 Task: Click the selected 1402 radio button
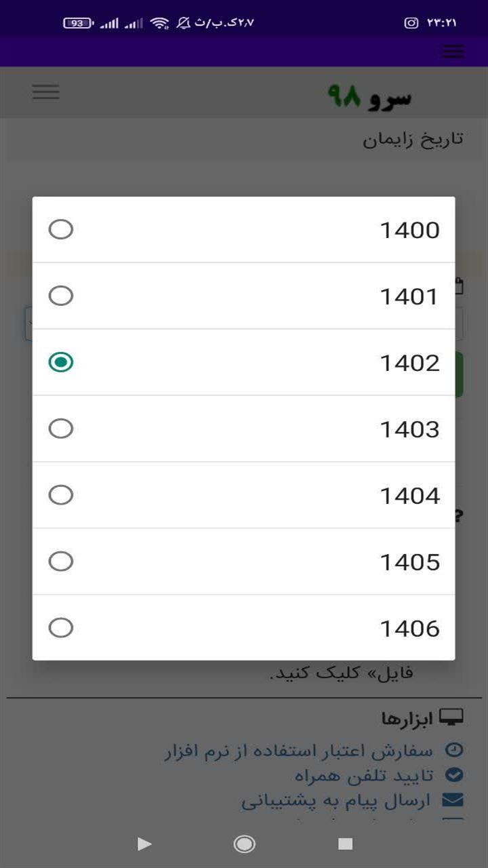(x=61, y=362)
